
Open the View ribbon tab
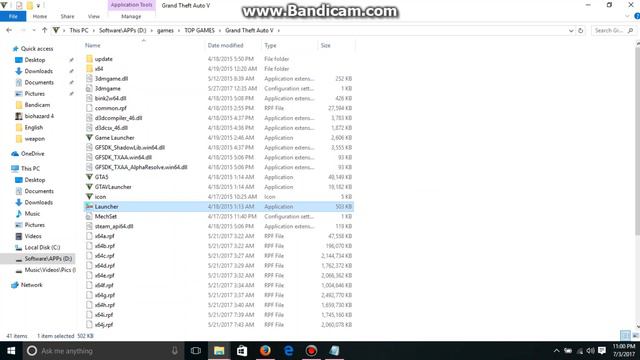(93, 16)
